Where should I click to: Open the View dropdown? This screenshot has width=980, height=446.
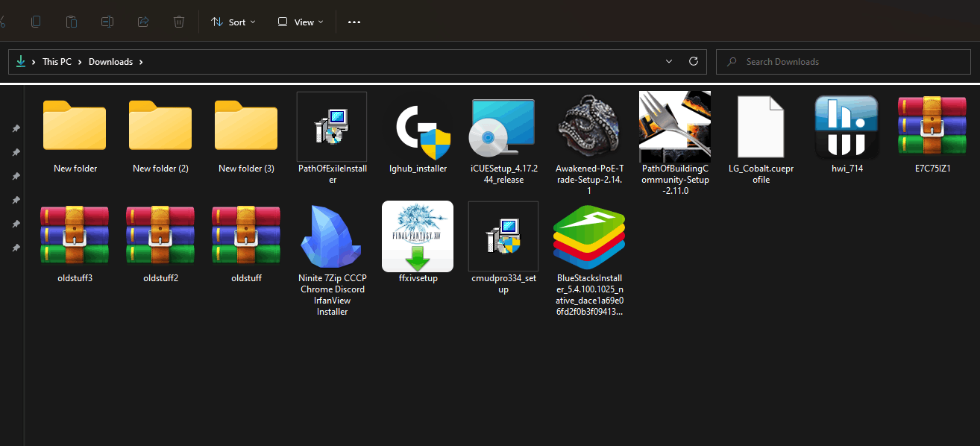point(301,22)
